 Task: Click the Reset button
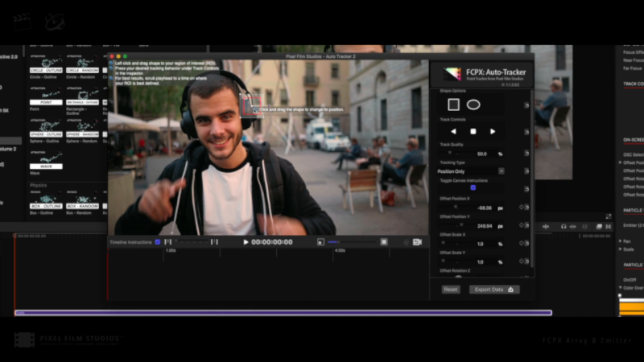point(451,290)
